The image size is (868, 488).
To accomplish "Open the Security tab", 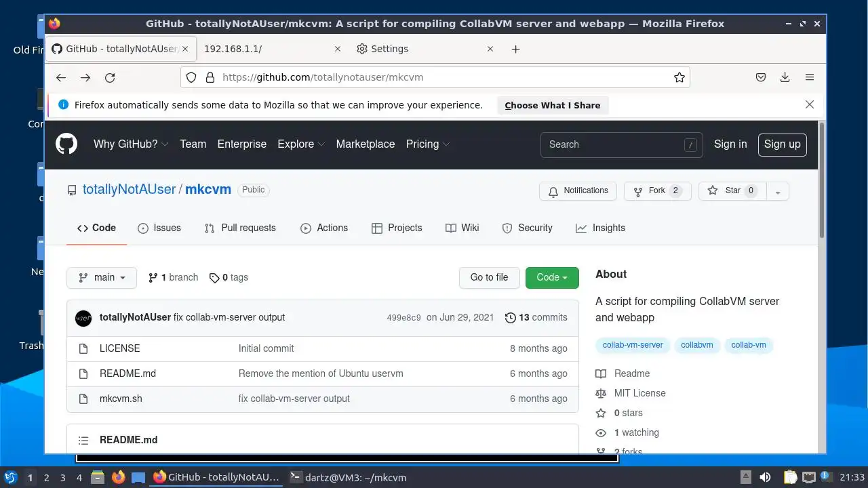I will pyautogui.click(x=527, y=228).
